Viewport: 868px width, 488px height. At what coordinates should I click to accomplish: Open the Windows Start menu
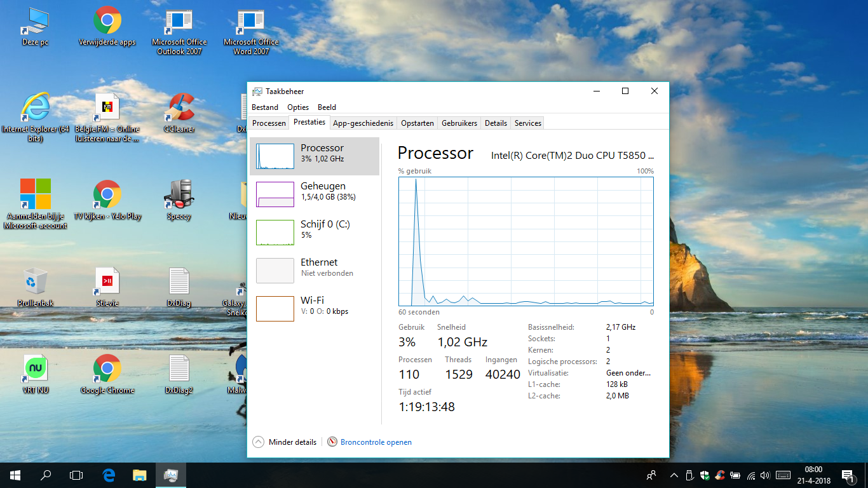[x=15, y=475]
